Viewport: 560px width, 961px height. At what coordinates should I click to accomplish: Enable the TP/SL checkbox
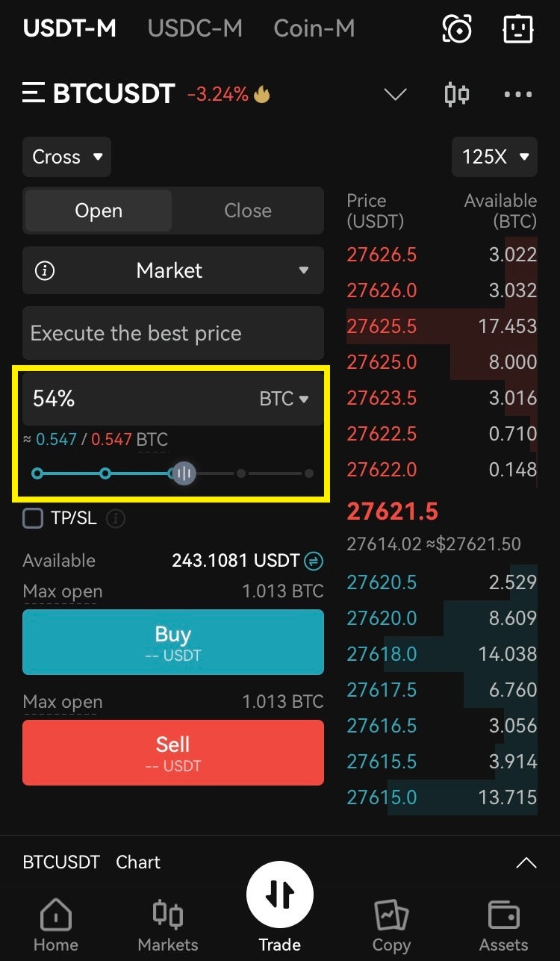33,518
